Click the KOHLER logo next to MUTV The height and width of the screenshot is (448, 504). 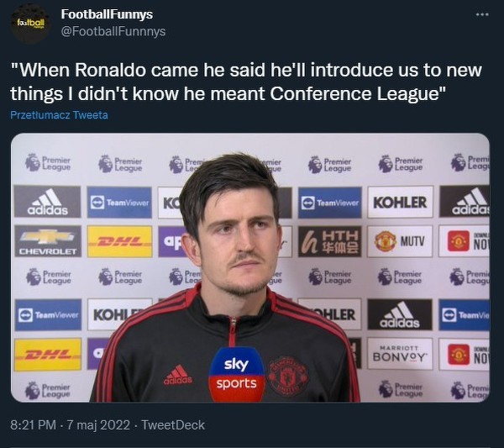coord(400,203)
